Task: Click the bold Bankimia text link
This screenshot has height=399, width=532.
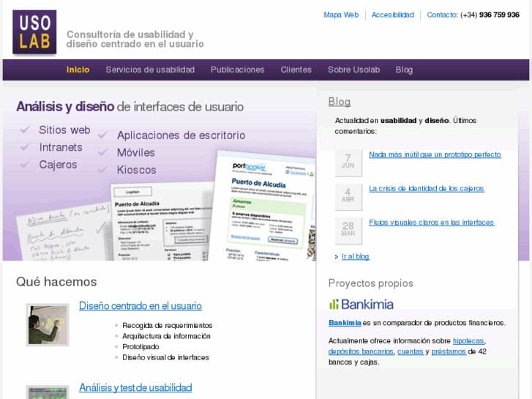Action: pyautogui.click(x=345, y=323)
